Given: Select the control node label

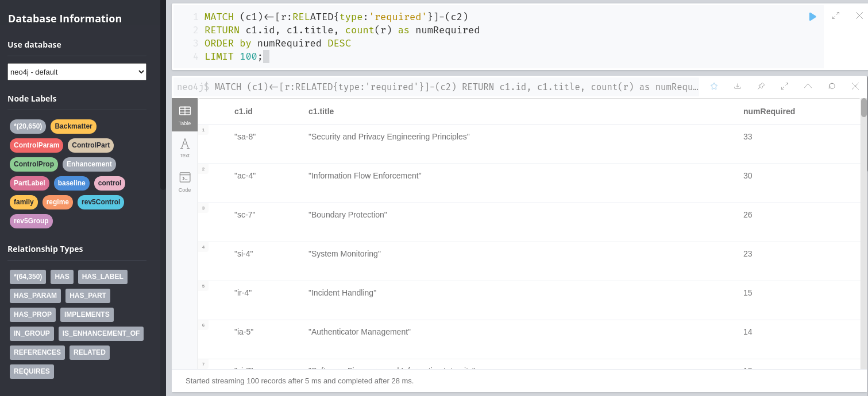Looking at the screenshot, I should [x=110, y=183].
